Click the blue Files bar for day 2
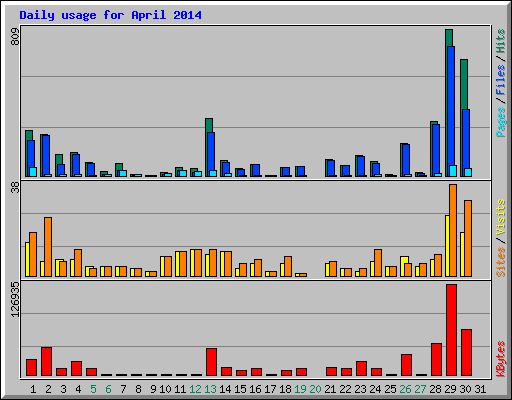Viewport: 512px width, 400px height. 46,155
